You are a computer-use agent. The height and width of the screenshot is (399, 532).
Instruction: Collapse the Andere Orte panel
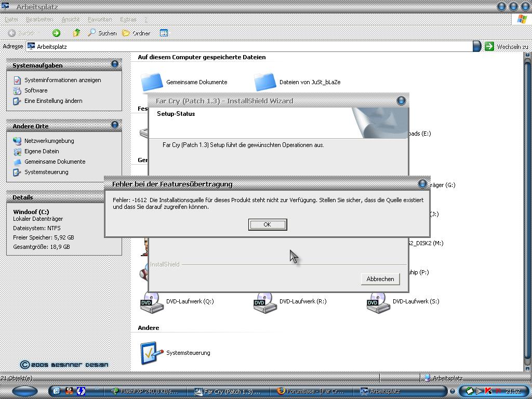pos(115,125)
